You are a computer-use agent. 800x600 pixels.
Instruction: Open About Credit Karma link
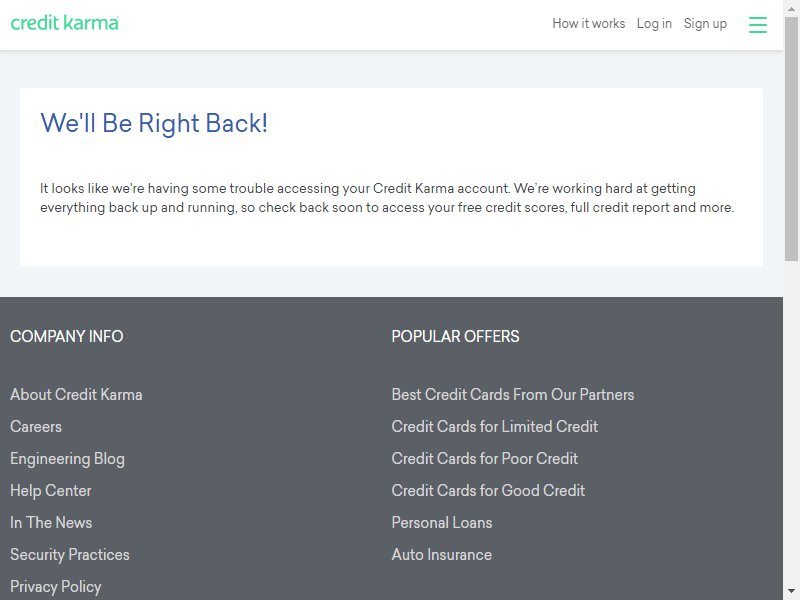point(76,394)
